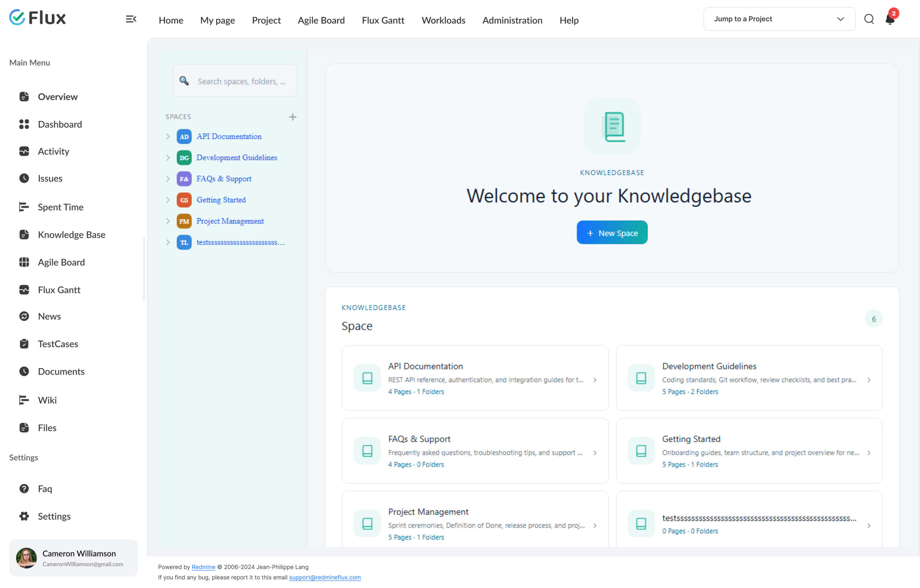Viewport: 920px width, 588px height.
Task: Click the space count badge showing 6
Action: pyautogui.click(x=873, y=319)
